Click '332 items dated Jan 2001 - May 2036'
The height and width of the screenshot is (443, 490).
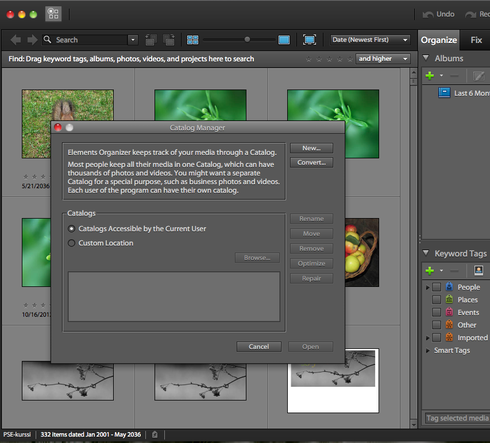click(91, 435)
